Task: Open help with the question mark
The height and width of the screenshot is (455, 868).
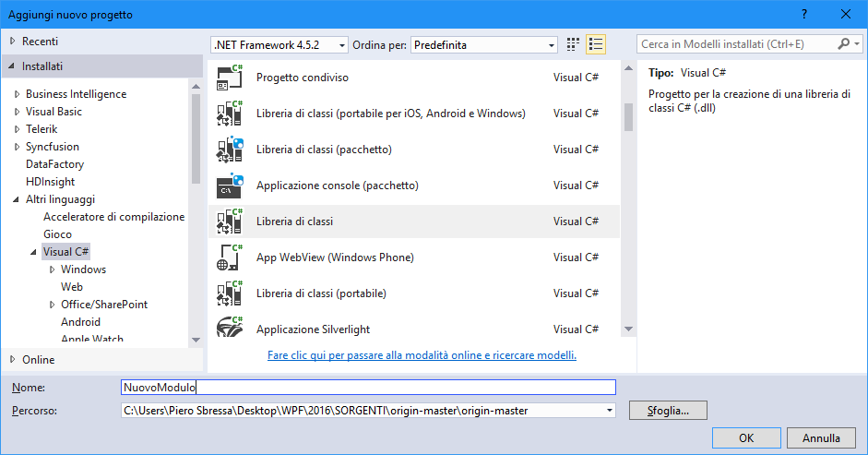Action: pos(804,15)
